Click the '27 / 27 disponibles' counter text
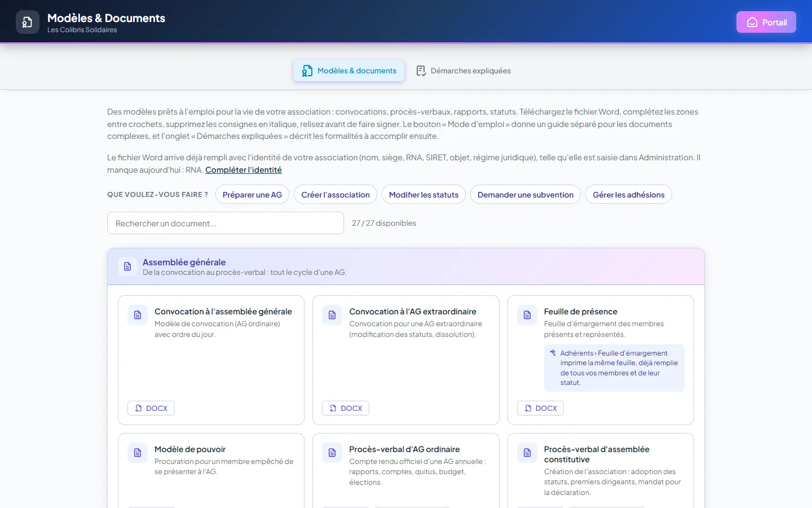This screenshot has height=508, width=812. pos(384,223)
